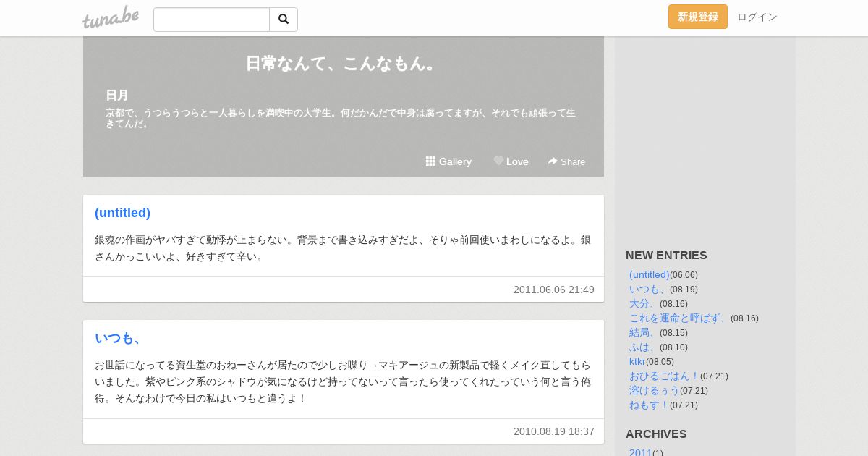Viewport: 868px width, 456px height.
Task: Click timestamp 2011.06.06 21:49
Action: [554, 290]
